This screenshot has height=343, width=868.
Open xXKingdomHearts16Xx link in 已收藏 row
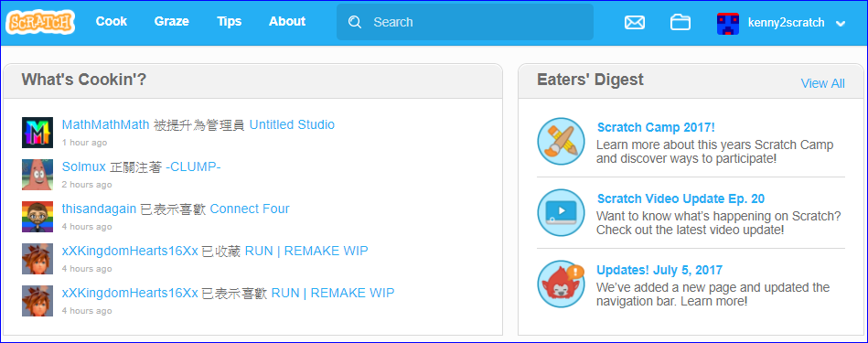coord(130,251)
